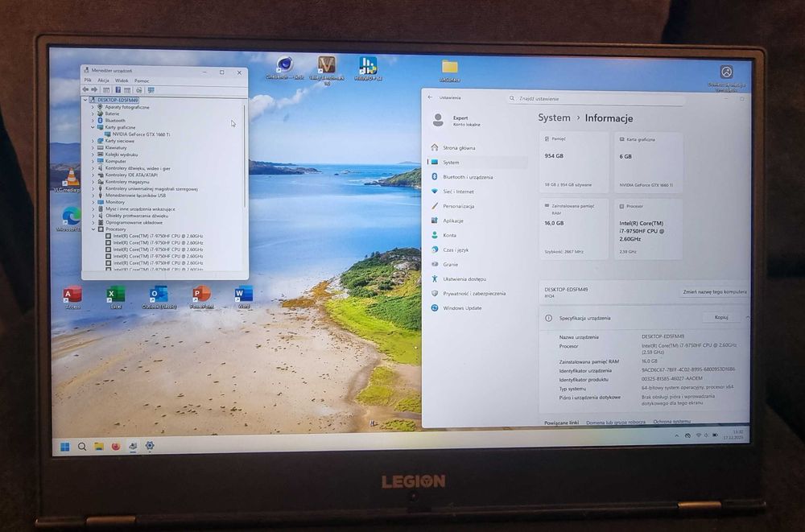805x532 pixels.
Task: Select NVIDIA GeForce GTX 1660 Ti device
Action: pos(137,134)
